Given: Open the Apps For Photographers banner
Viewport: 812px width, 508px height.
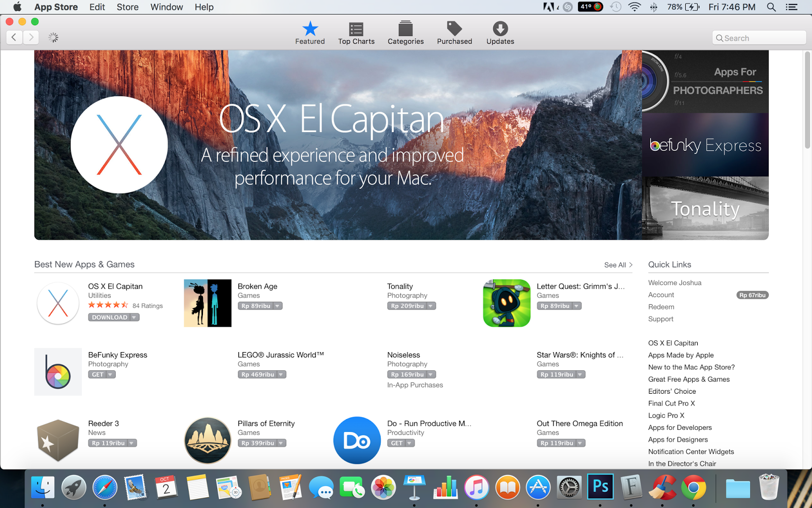Looking at the screenshot, I should click(705, 81).
